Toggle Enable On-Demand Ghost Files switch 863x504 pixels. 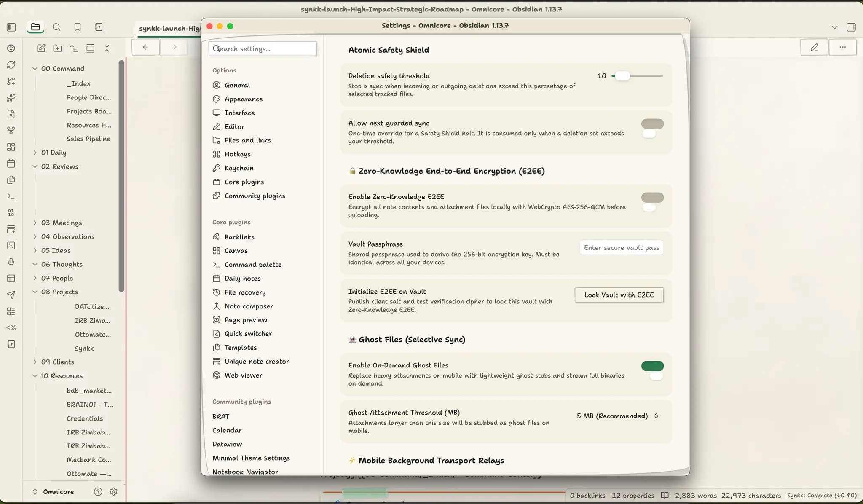652,366
